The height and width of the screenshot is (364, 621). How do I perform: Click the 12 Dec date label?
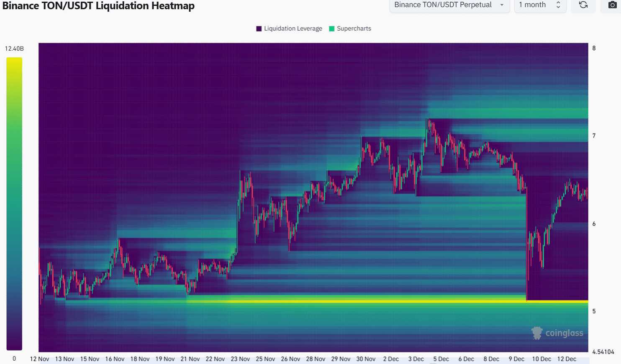pyautogui.click(x=567, y=359)
